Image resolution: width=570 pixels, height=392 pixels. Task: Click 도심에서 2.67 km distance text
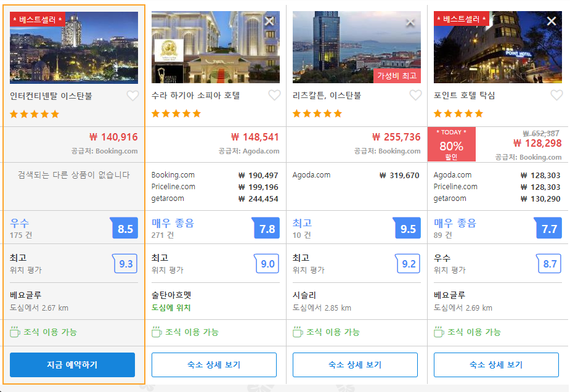click(39, 308)
